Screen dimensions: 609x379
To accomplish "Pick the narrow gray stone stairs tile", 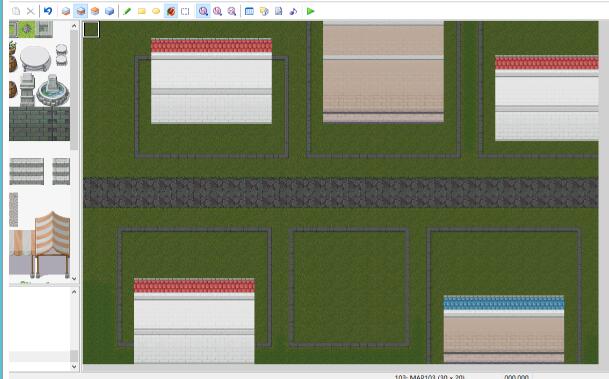I will (x=61, y=171).
